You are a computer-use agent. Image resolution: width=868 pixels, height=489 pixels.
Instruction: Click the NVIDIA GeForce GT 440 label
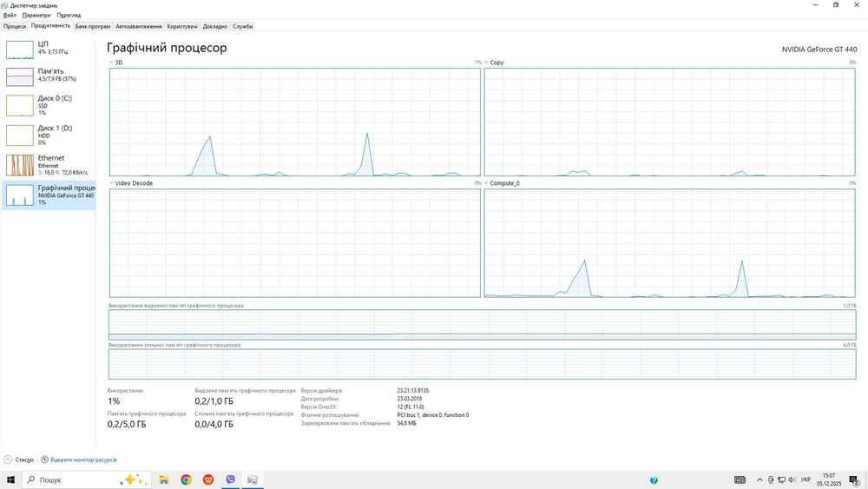(x=819, y=50)
